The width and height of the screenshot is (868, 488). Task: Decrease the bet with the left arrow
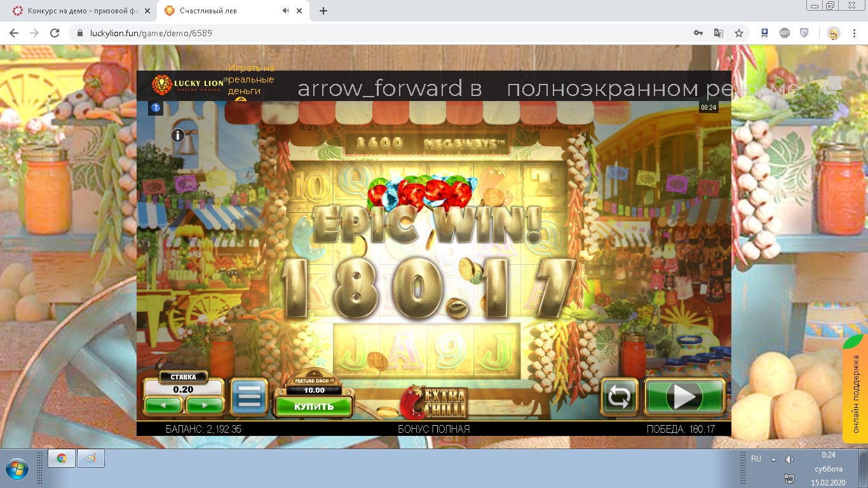click(164, 405)
